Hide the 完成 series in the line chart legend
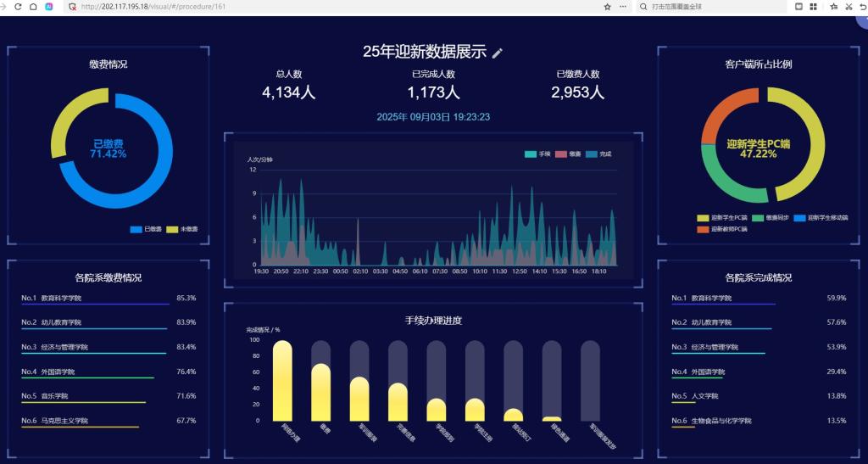The width and height of the screenshot is (868, 464). (598, 154)
